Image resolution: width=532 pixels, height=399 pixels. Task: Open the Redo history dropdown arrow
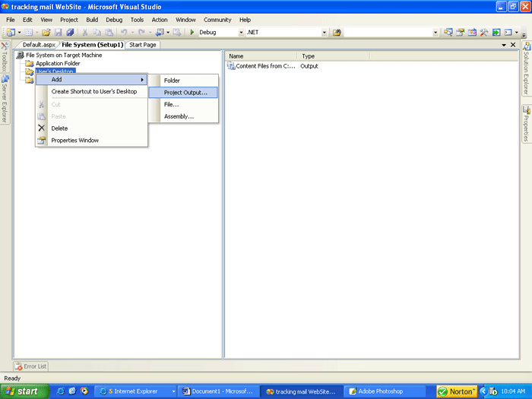pos(150,33)
